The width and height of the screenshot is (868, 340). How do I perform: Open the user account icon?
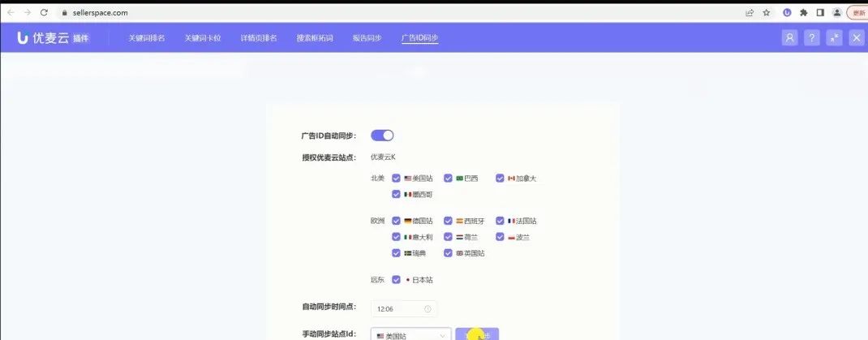click(x=789, y=38)
